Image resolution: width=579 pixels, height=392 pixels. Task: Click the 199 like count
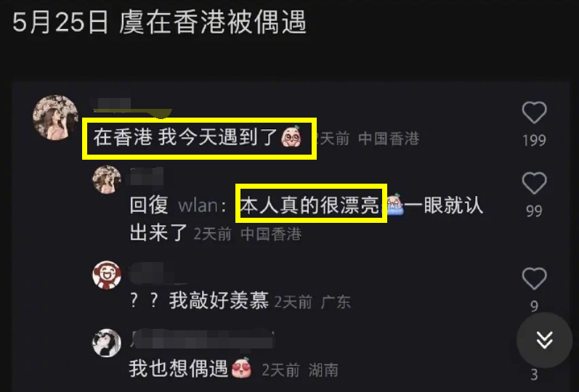click(x=534, y=140)
